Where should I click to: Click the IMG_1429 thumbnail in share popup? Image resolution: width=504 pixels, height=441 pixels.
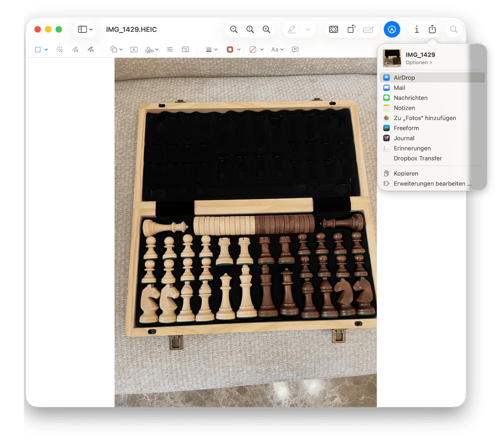392,58
